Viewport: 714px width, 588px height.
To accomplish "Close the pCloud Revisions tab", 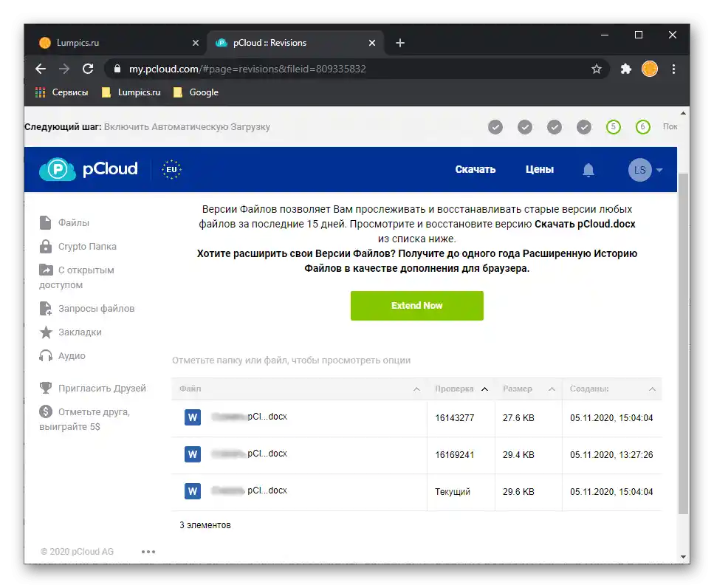I will pos(372,43).
